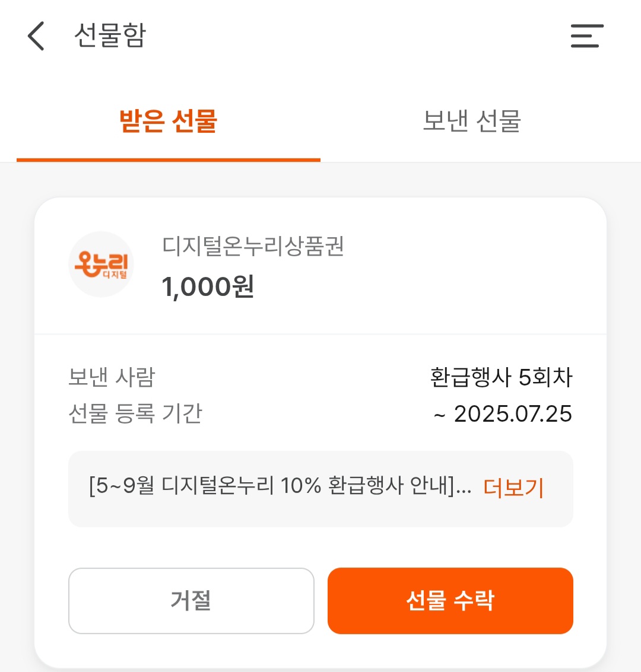Click the orange underline beneath 받은 선물
This screenshot has height=672, width=641.
pyautogui.click(x=169, y=160)
